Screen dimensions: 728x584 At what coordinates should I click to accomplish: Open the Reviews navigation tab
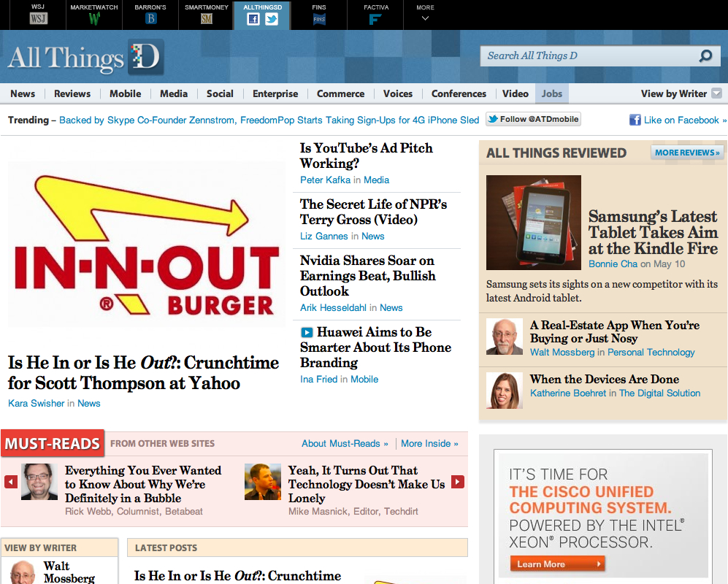tap(72, 93)
